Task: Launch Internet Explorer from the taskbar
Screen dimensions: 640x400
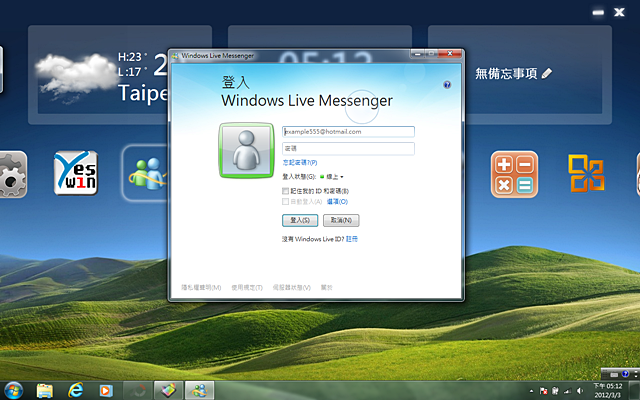Action: pyautogui.click(x=76, y=391)
